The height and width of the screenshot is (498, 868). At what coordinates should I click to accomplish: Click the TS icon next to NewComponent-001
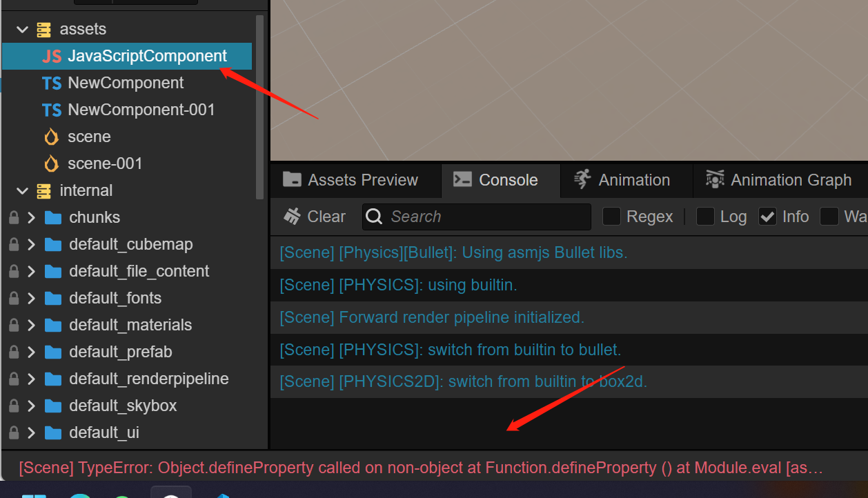[52, 110]
